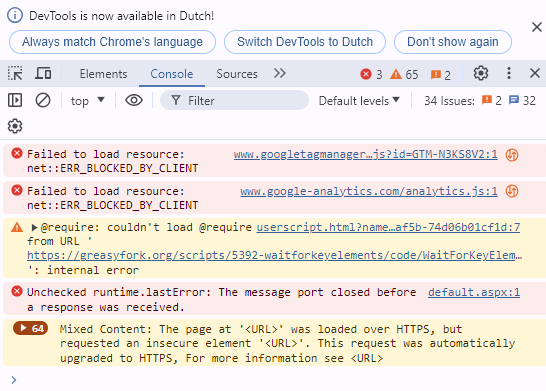This screenshot has width=546, height=391.
Task: Open the userscript.html source link
Action: coord(388,228)
